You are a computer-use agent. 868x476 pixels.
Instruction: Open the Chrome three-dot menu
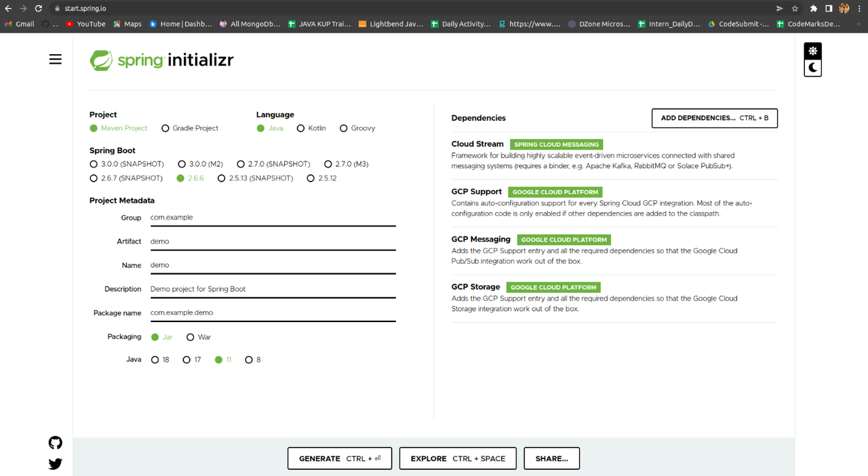pos(859,8)
